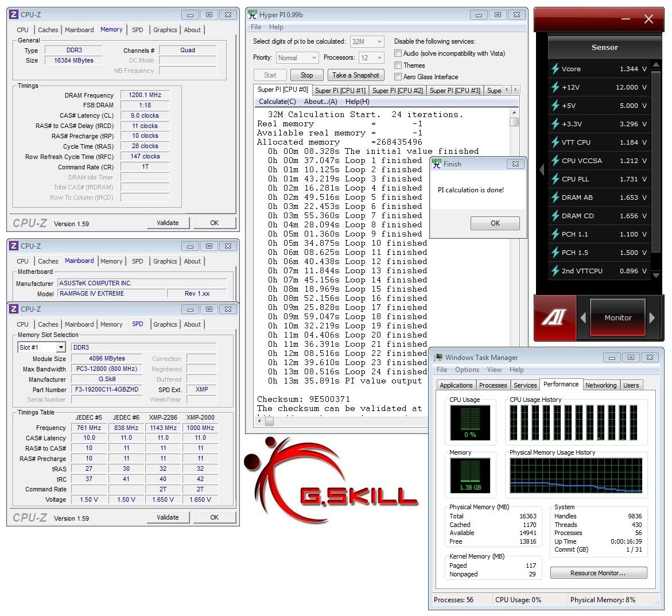Open the AI Suite logo button
This screenshot has width=672, height=616.
coord(555,317)
